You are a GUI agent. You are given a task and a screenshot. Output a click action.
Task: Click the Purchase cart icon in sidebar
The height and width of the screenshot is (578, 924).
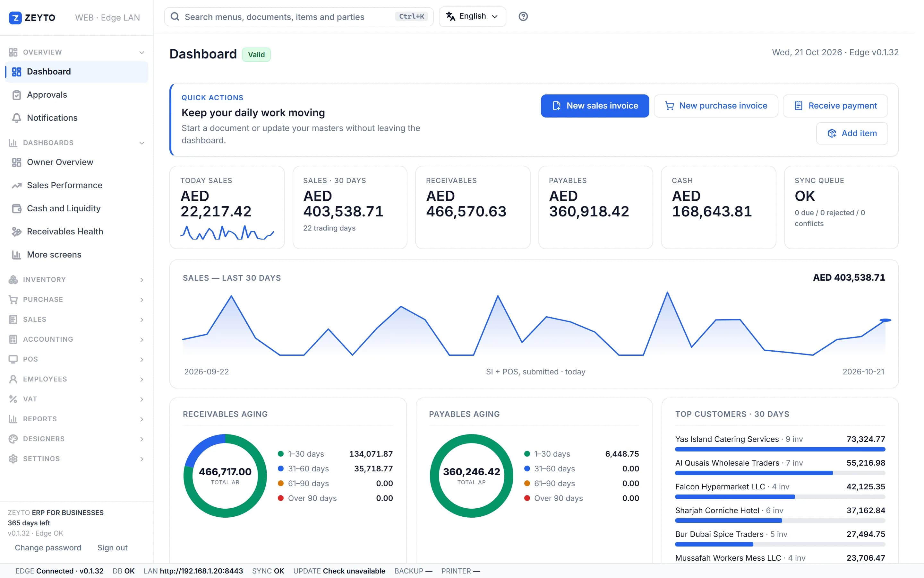(13, 300)
